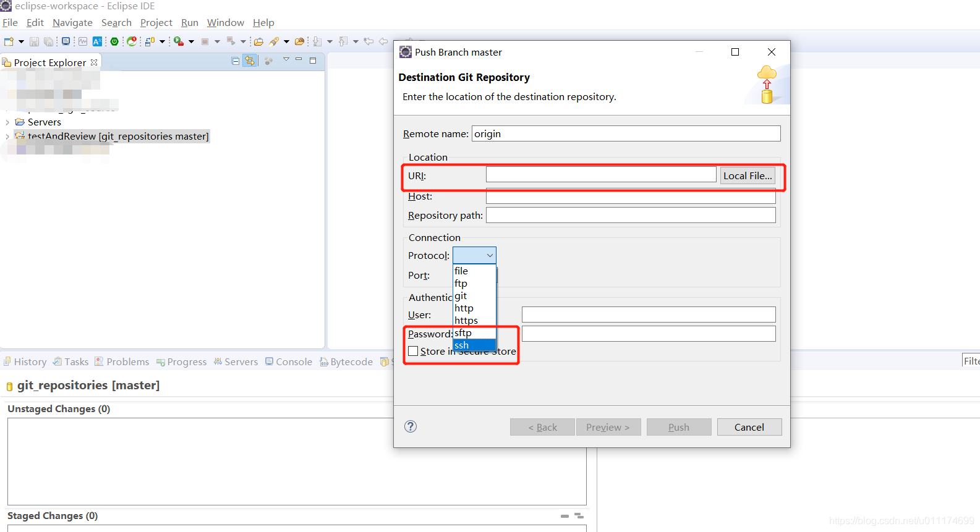Open the Protocol combo box

coord(474,255)
